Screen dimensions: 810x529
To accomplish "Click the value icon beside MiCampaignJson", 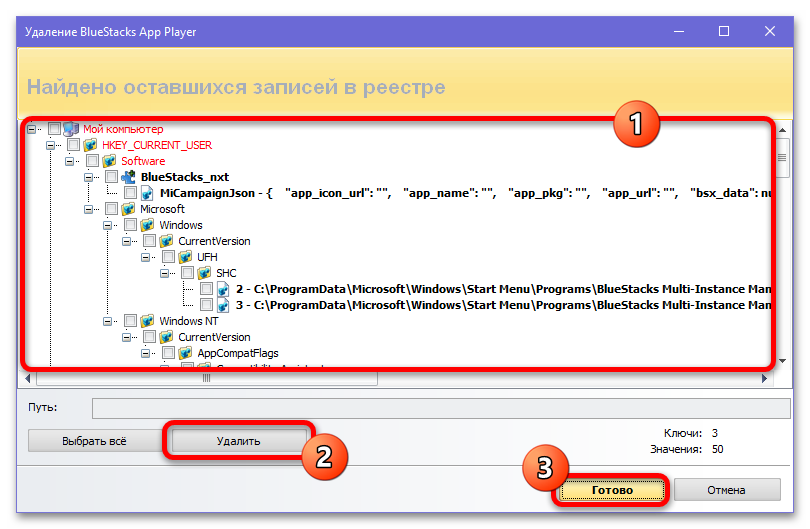I will click(x=147, y=193).
